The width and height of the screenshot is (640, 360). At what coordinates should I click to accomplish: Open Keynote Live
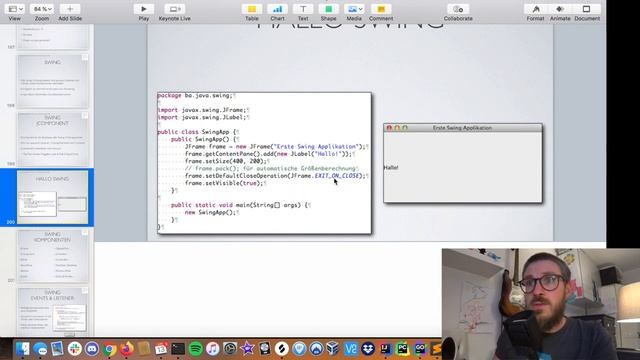click(175, 9)
